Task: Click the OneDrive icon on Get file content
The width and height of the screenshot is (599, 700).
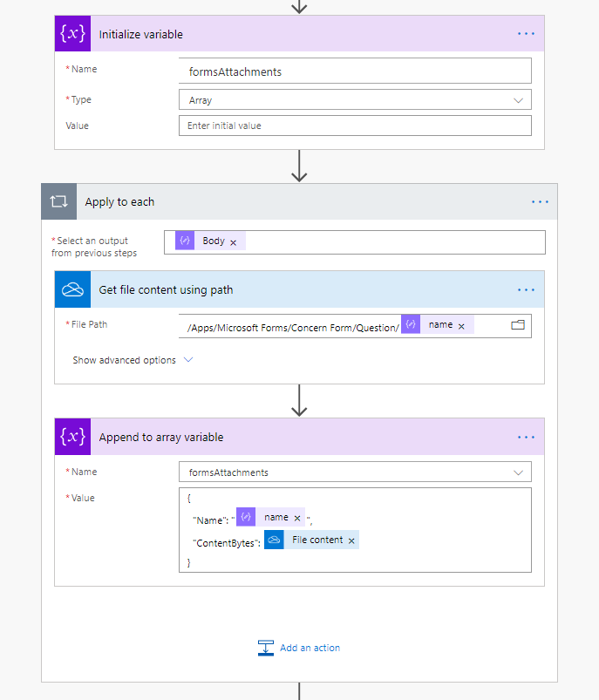Action: pos(72,289)
